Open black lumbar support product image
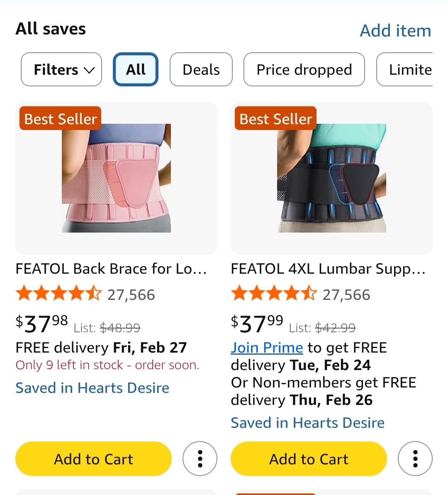The width and height of the screenshot is (448, 495). tap(331, 178)
